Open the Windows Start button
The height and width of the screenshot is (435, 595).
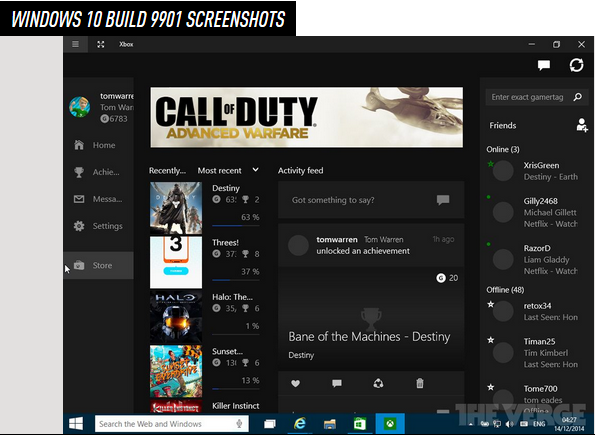coord(76,424)
